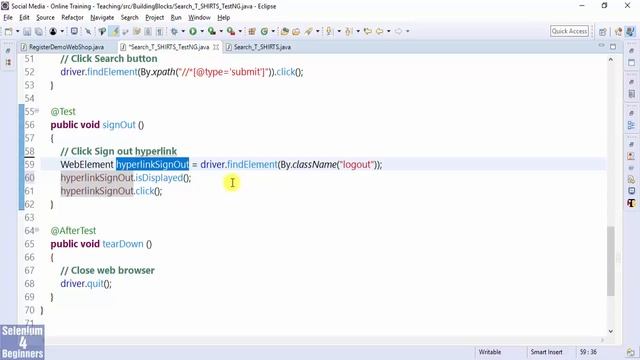Open the Source menu
Viewport: 640px width, 360px height.
(x=45, y=18)
